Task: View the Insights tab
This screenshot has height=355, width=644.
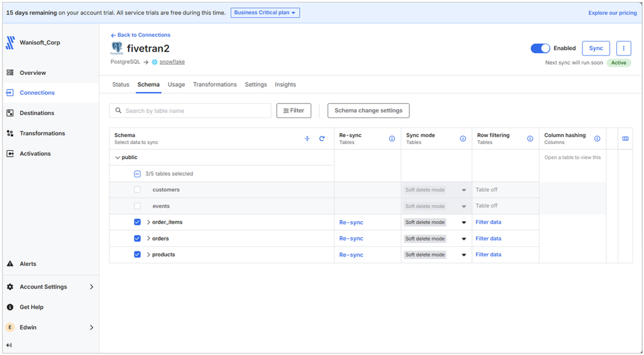Action: tap(286, 85)
